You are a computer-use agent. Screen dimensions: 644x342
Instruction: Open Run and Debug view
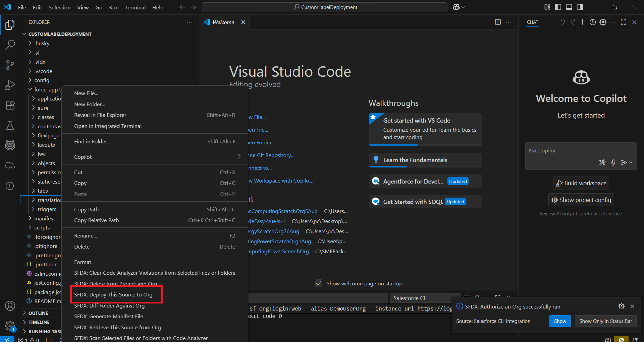point(10,85)
